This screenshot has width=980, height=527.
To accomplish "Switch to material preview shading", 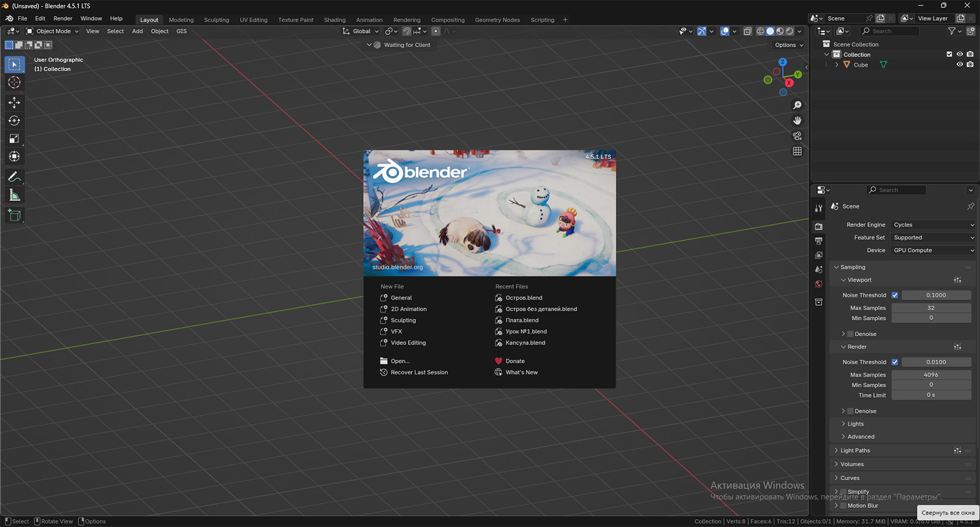I will (x=780, y=31).
